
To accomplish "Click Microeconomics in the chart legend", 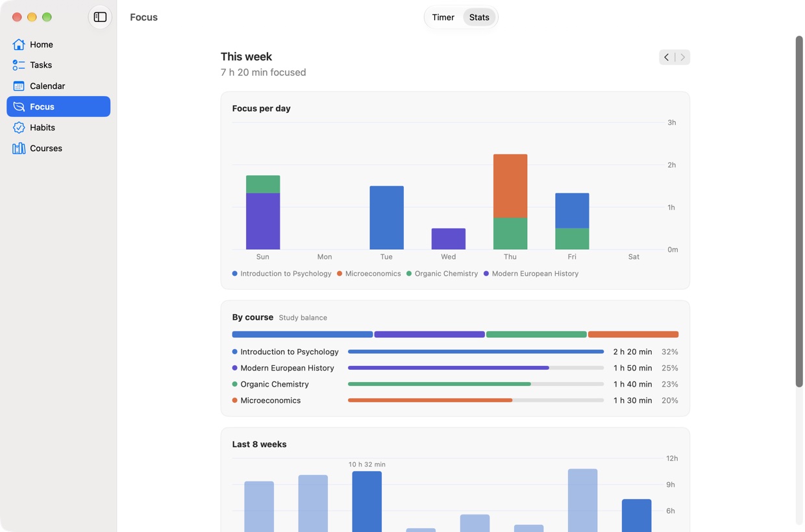I will 369,274.
